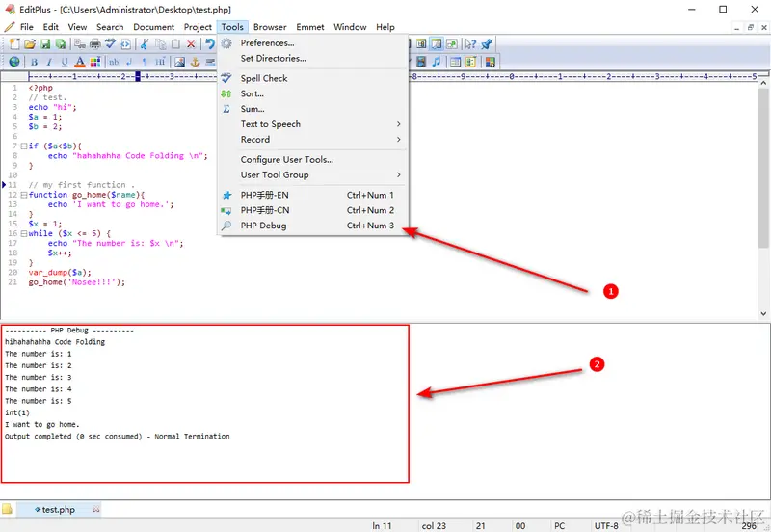Click the Copy toolbar icon
The height and width of the screenshot is (532, 771).
pos(160,44)
